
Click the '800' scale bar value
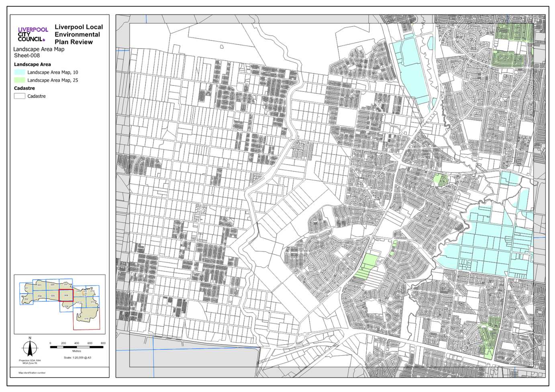(103, 343)
